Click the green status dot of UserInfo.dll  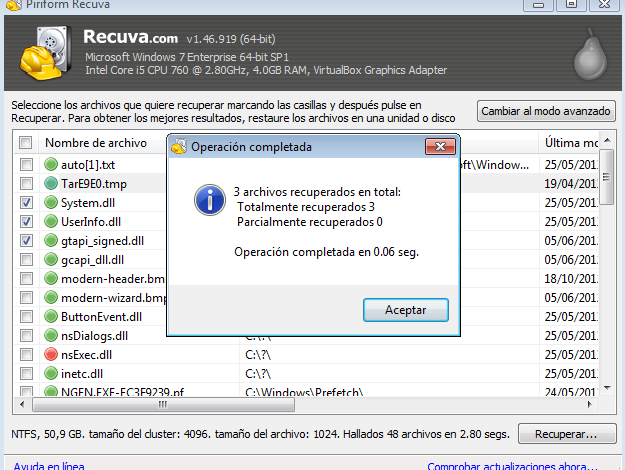tap(51, 221)
